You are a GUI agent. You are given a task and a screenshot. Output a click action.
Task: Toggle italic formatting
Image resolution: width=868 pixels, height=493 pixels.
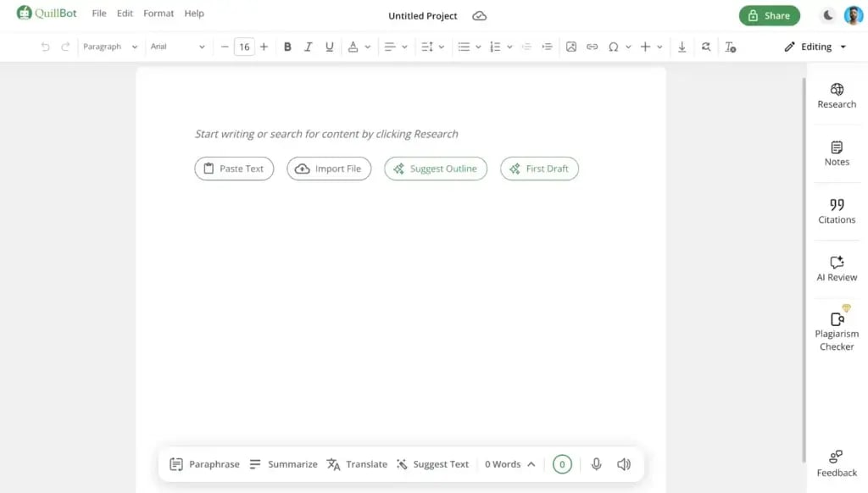click(309, 47)
